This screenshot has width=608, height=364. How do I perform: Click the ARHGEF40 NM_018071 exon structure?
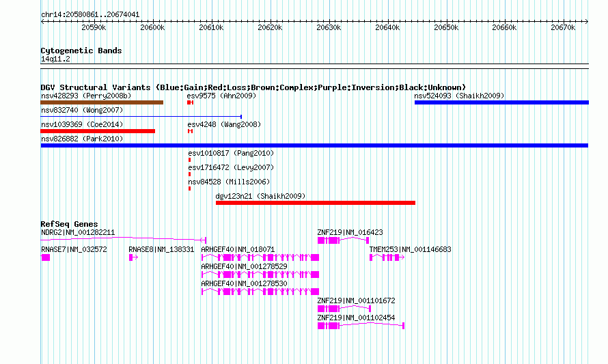(260, 257)
